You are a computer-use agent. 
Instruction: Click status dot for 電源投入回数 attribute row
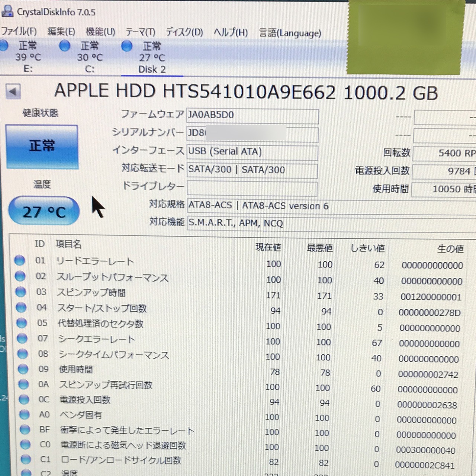(x=24, y=399)
